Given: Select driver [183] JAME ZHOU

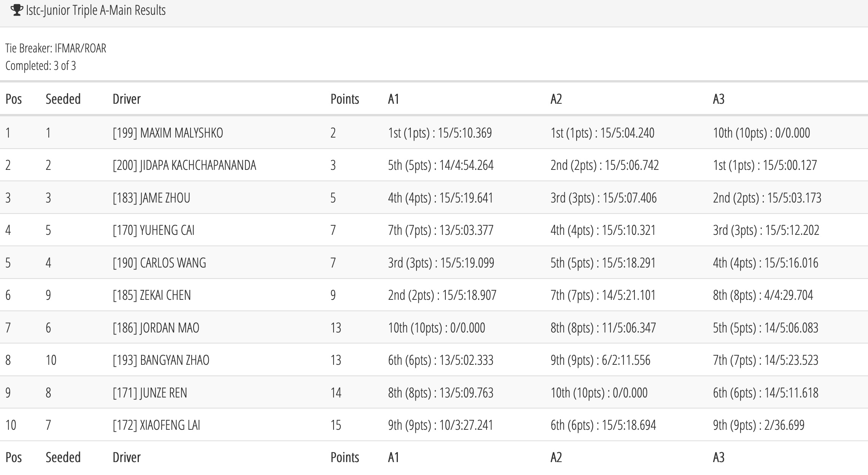Looking at the screenshot, I should pyautogui.click(x=151, y=198).
